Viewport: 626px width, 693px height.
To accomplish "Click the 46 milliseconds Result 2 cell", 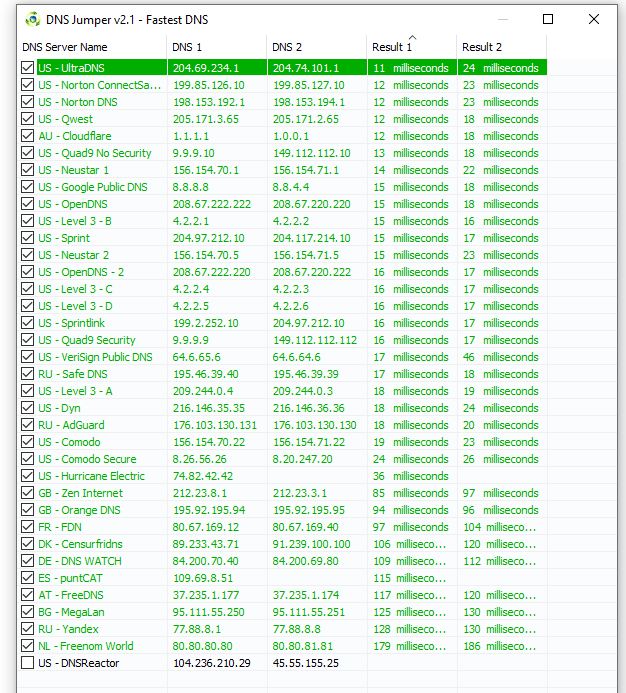I will pyautogui.click(x=500, y=357).
